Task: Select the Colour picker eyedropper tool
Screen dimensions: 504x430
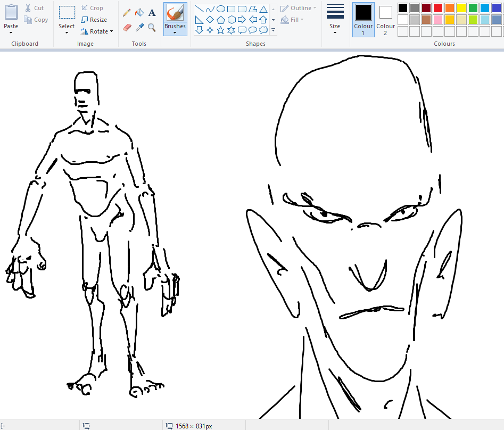Action: (x=139, y=28)
